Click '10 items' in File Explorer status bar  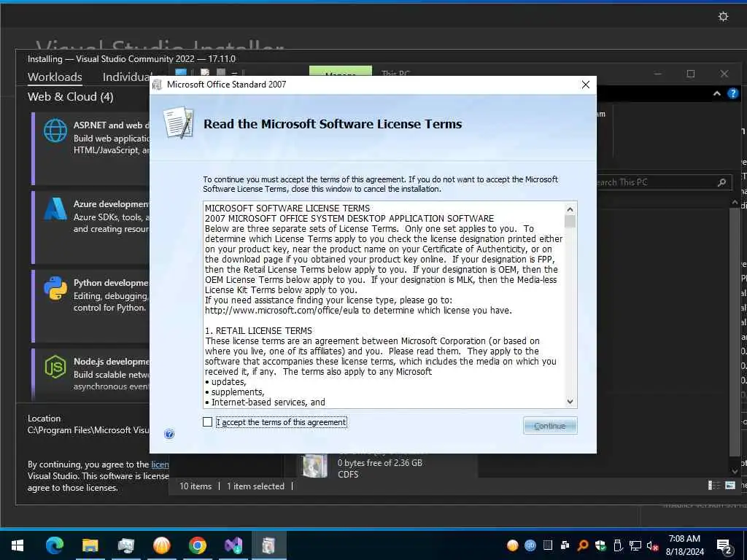(196, 486)
